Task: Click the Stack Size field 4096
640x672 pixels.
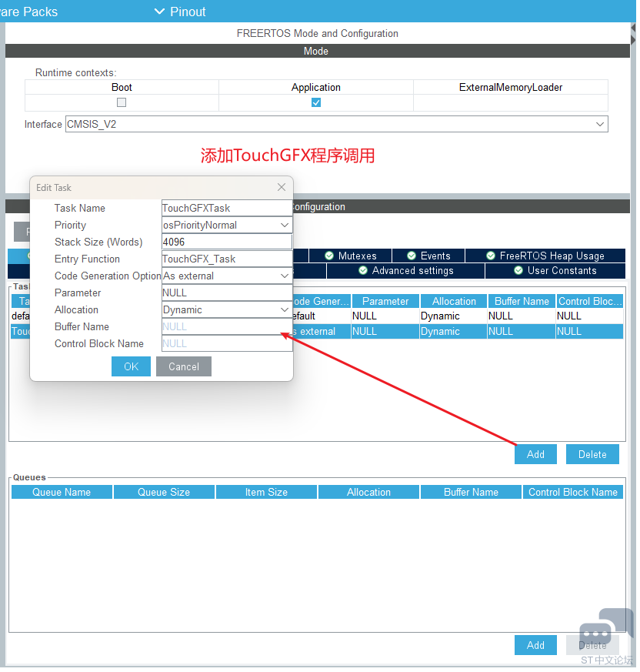Action: [228, 242]
